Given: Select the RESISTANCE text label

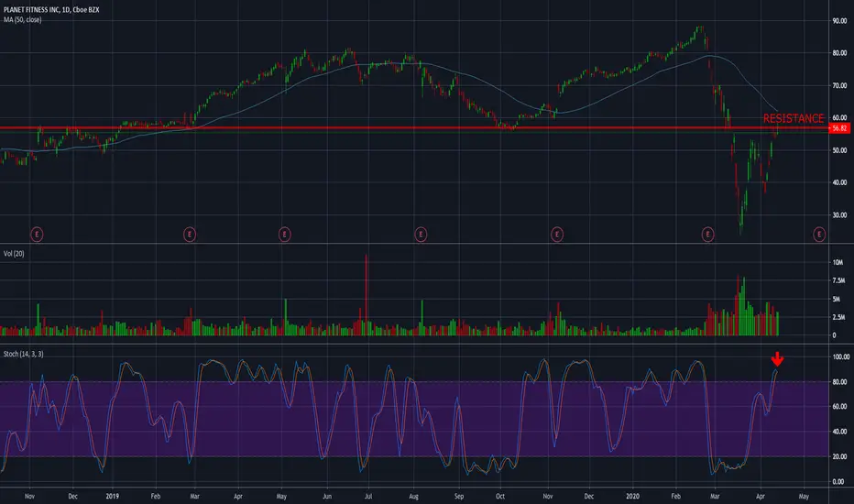Looking at the screenshot, I should tap(794, 118).
